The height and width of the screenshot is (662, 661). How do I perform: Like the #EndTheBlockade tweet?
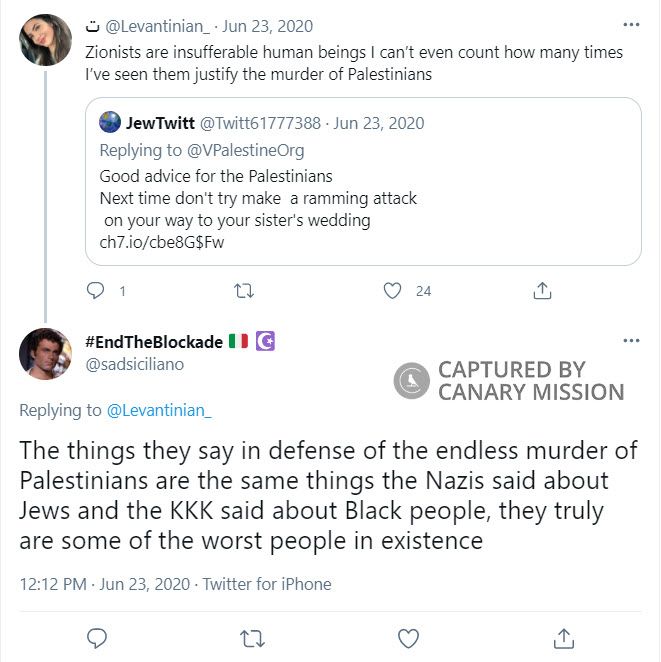click(408, 637)
